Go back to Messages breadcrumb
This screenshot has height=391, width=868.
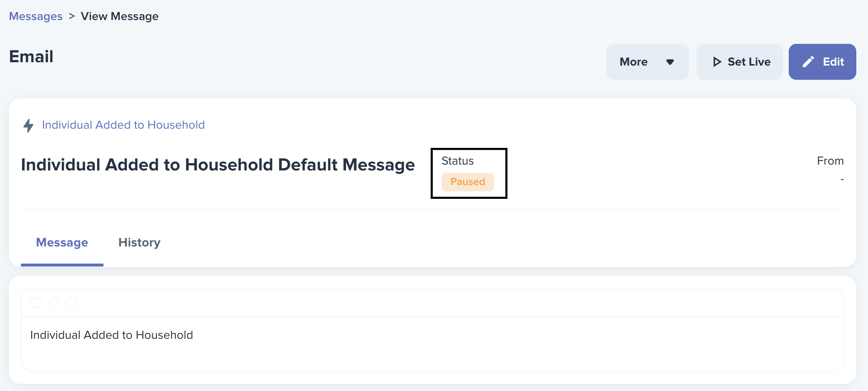click(36, 16)
